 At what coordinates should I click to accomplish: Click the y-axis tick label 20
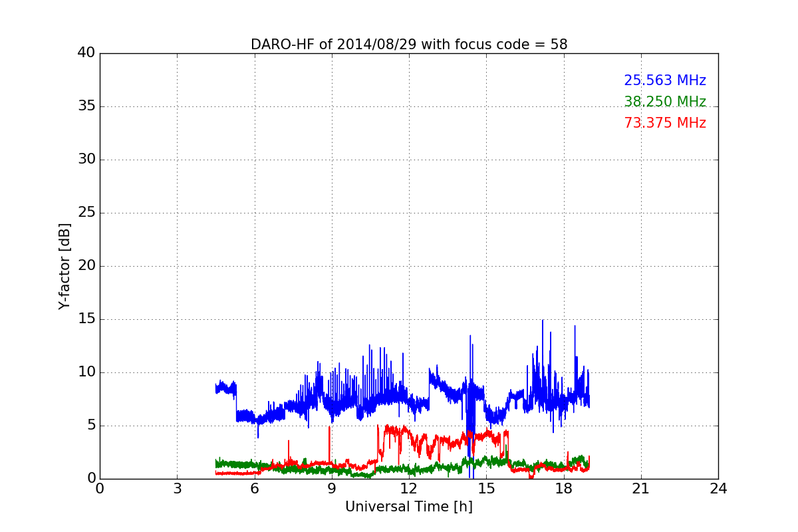(x=86, y=266)
